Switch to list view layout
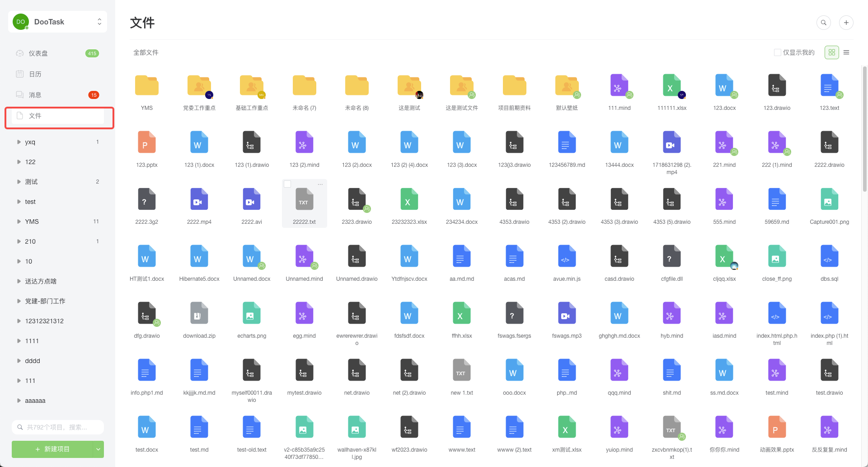The image size is (868, 467). pyautogui.click(x=847, y=52)
